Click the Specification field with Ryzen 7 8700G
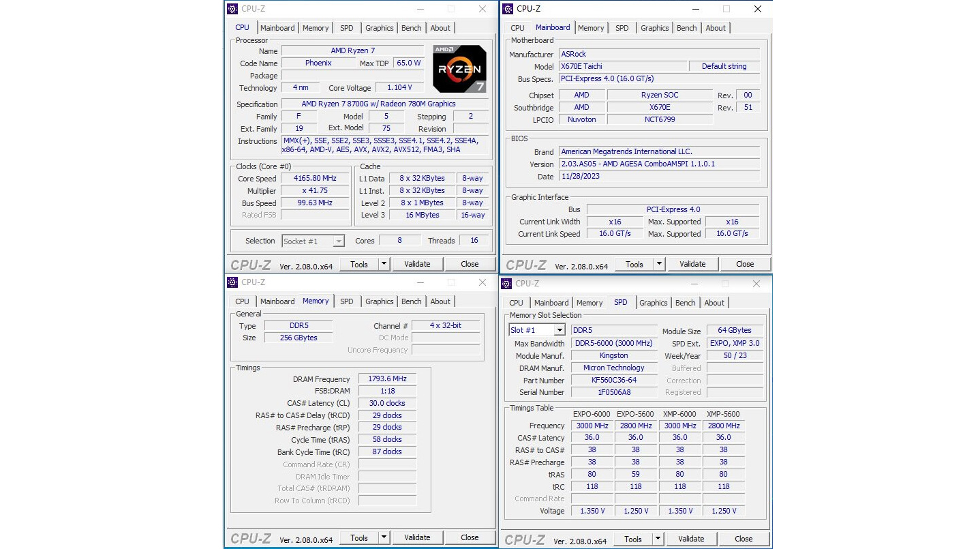The width and height of the screenshot is (980, 549). pyautogui.click(x=385, y=104)
